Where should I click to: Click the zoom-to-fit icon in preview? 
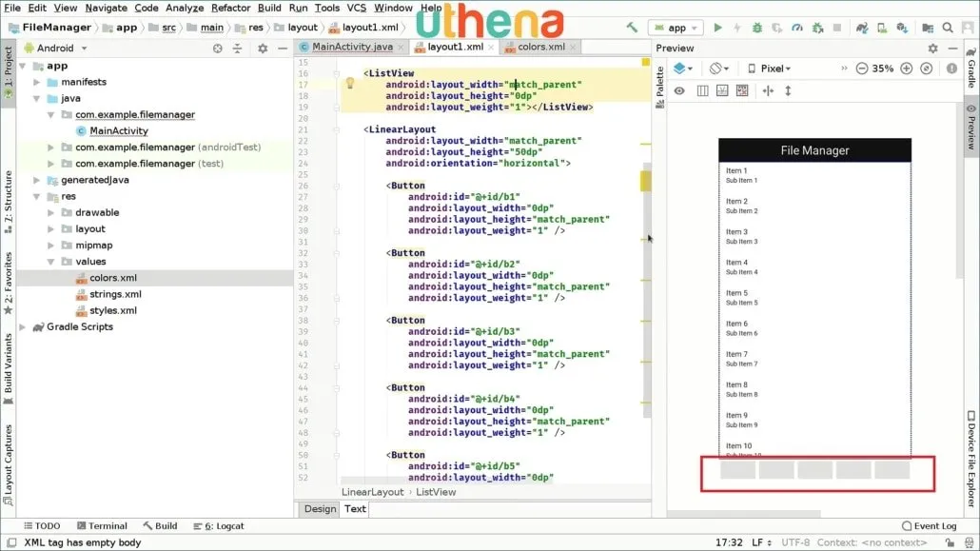click(x=927, y=69)
